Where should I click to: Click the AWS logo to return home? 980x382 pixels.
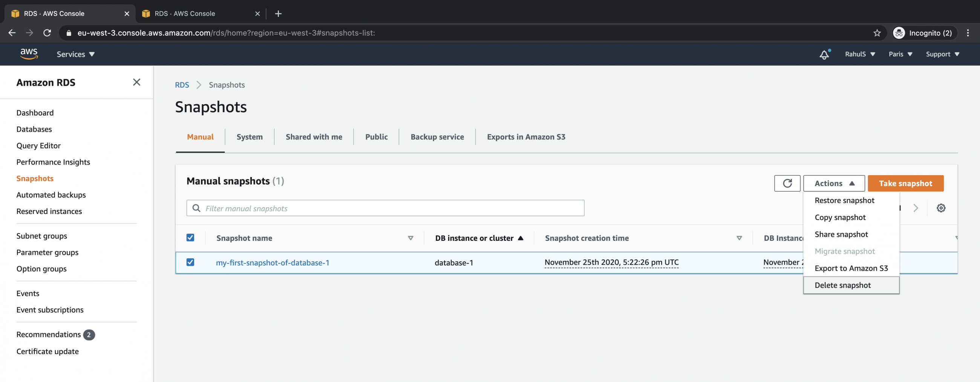[29, 54]
